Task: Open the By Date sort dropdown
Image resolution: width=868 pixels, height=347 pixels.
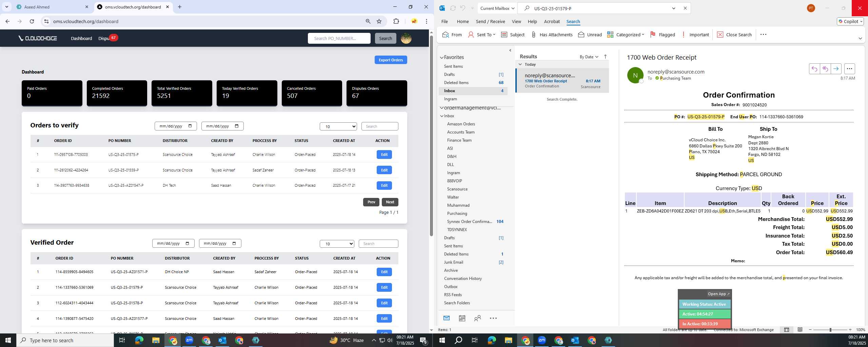Action: 589,57
